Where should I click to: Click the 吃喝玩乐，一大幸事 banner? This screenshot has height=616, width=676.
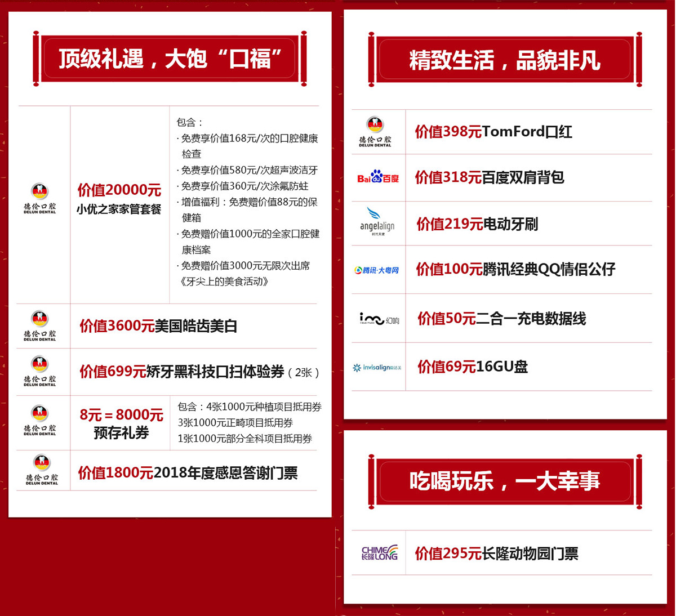505,481
